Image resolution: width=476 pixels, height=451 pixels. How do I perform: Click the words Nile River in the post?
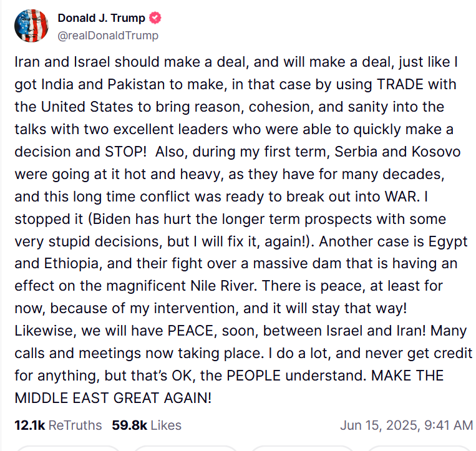224,286
